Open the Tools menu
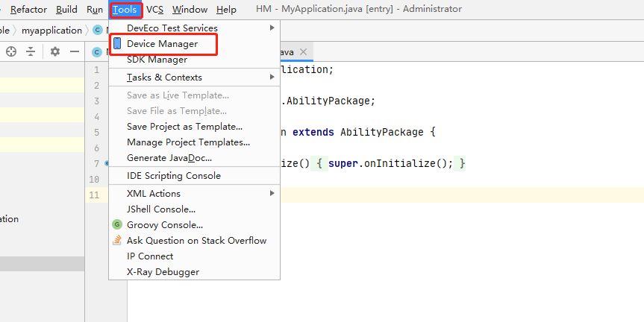 point(125,10)
